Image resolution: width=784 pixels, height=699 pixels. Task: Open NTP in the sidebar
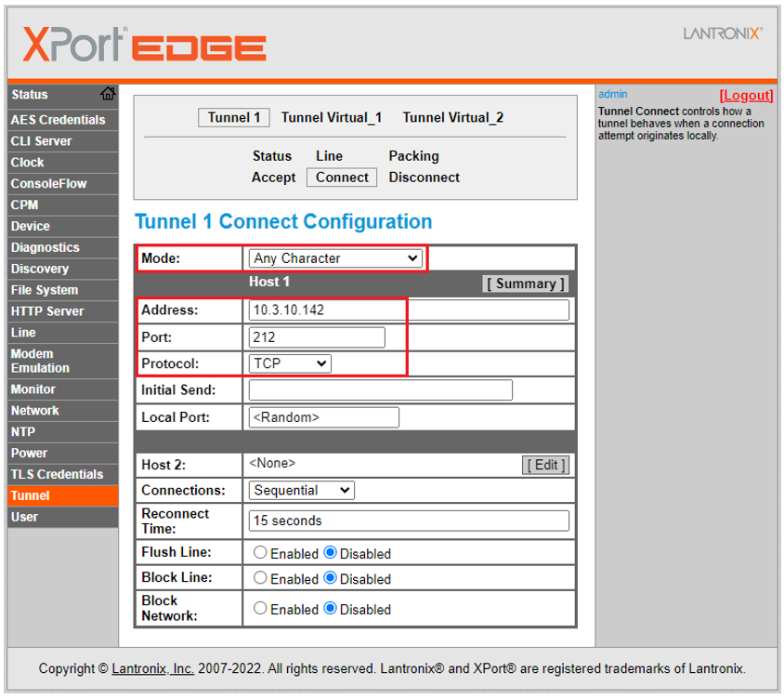click(63, 432)
